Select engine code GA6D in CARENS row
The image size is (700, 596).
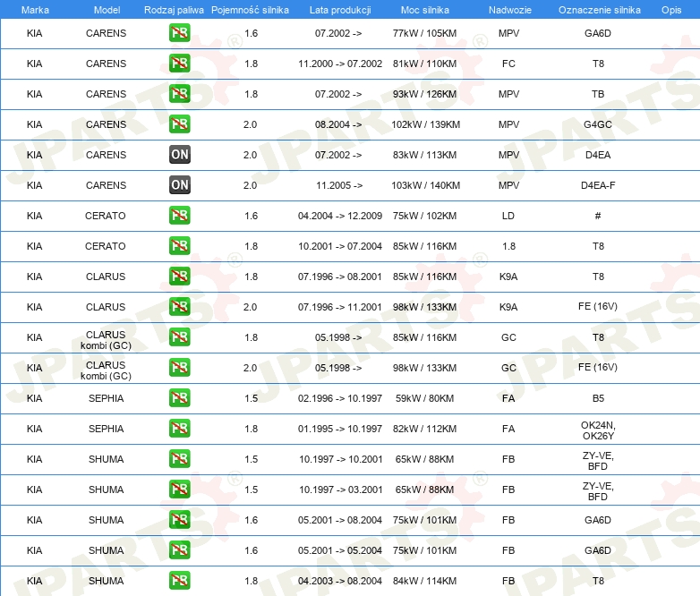point(598,33)
